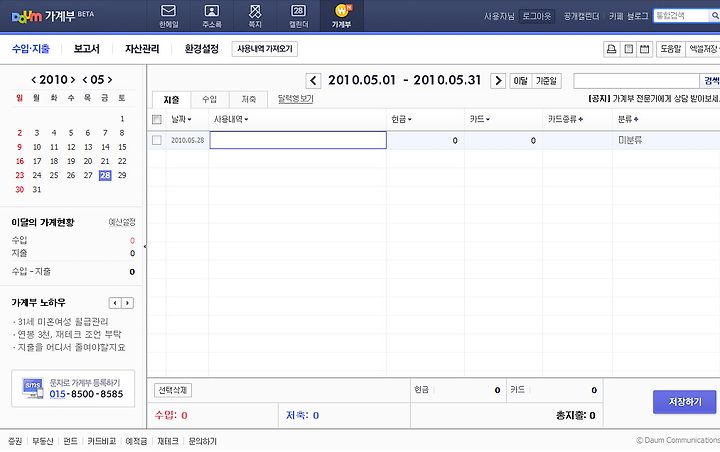Viewport: 720px width, 452px height.
Task: Select day 28 in calendar
Action: (105, 175)
